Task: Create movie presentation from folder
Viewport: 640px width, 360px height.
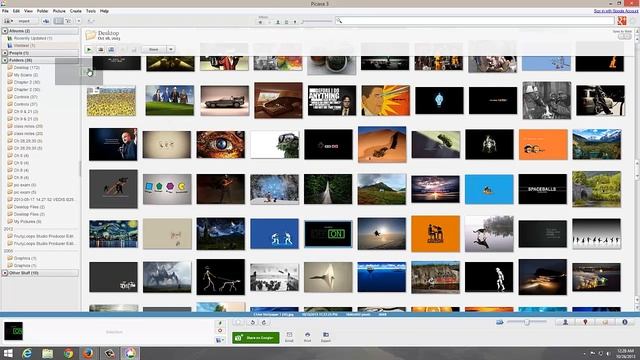Action: point(111,49)
